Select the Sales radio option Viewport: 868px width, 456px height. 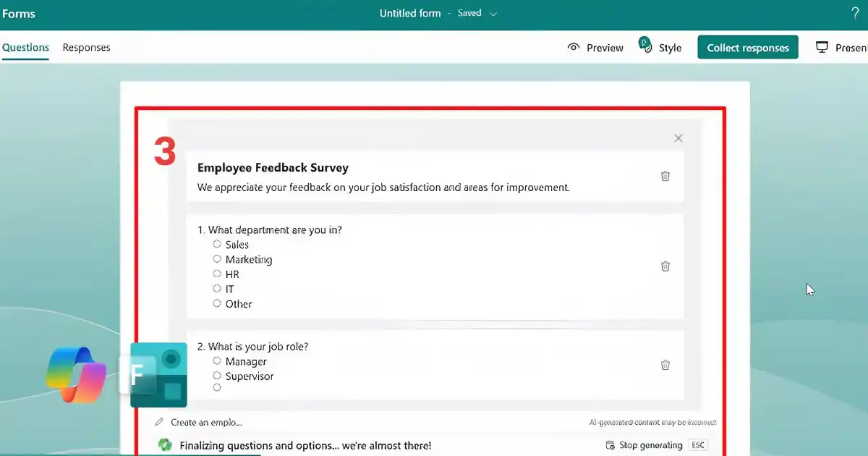coord(217,244)
